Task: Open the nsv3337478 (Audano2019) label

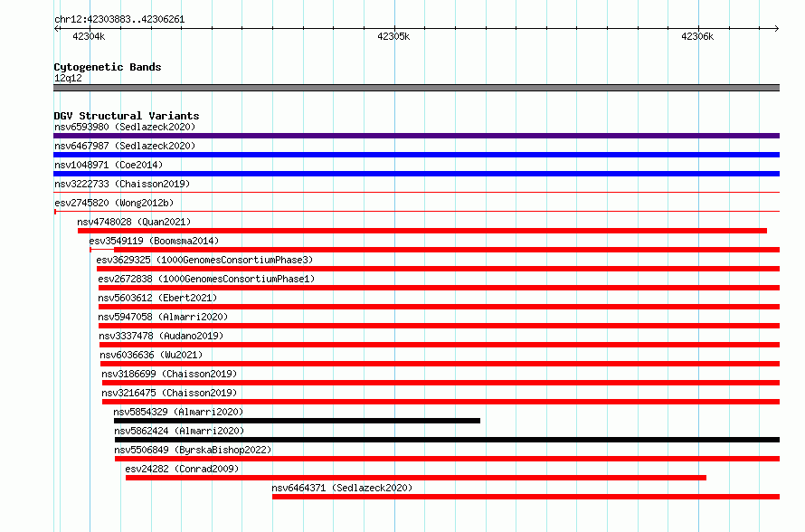Action: click(161, 336)
